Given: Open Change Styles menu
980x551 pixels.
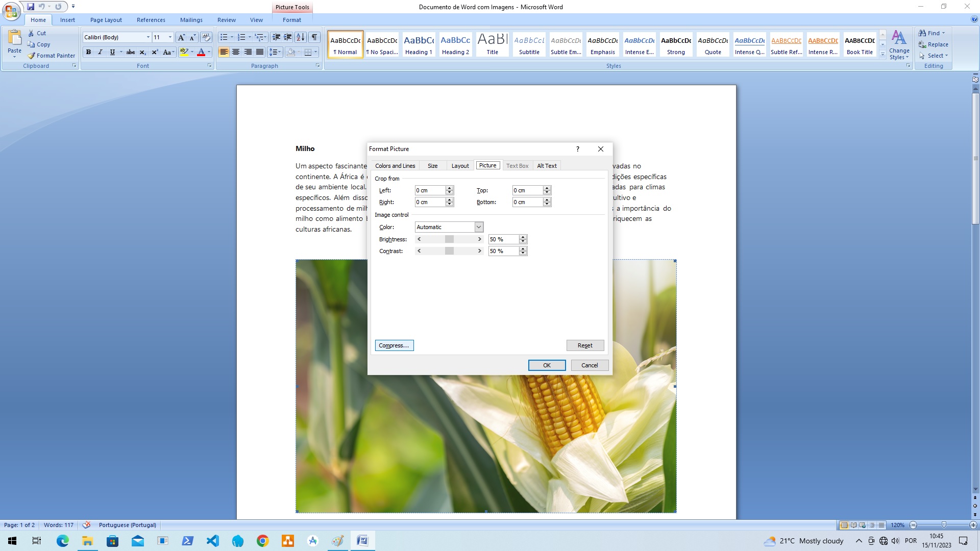Looking at the screenshot, I should pos(899,44).
